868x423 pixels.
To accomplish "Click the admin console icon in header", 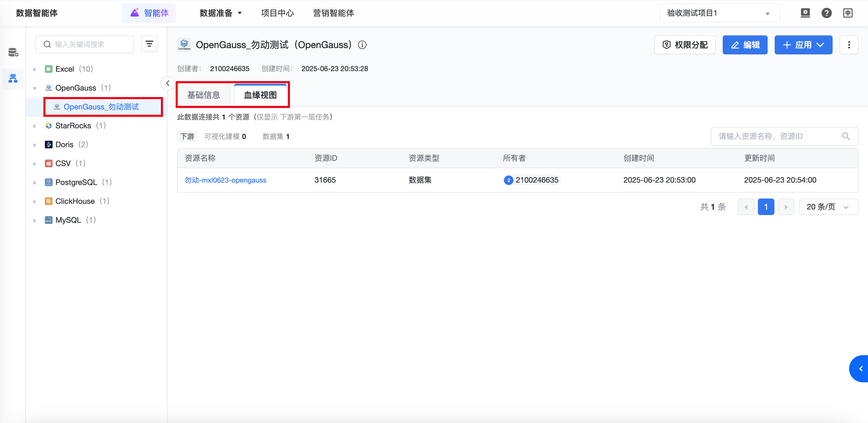I will [805, 13].
